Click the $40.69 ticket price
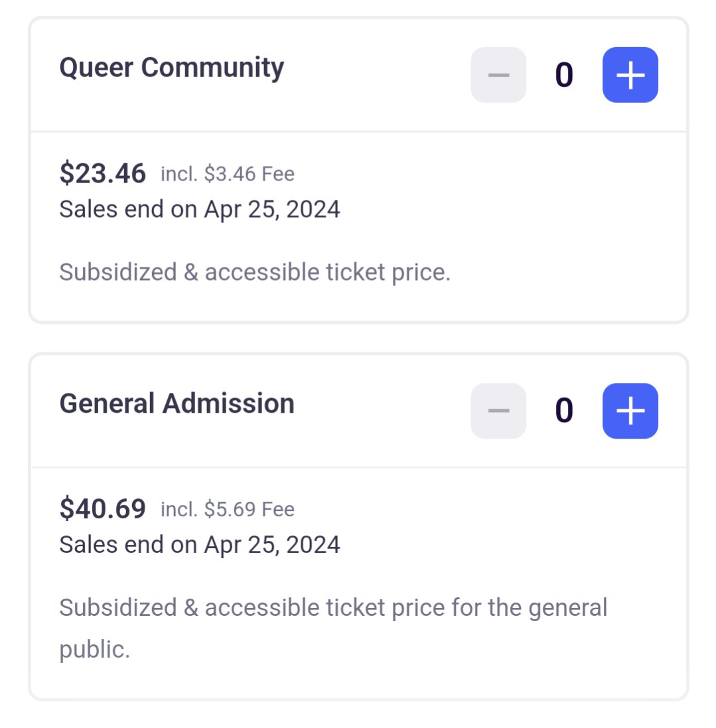Image resolution: width=716 pixels, height=728 pixels. [x=102, y=509]
